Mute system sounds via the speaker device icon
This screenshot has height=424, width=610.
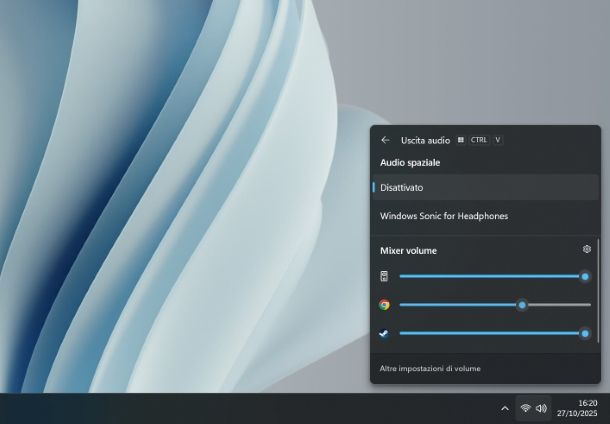(x=384, y=277)
